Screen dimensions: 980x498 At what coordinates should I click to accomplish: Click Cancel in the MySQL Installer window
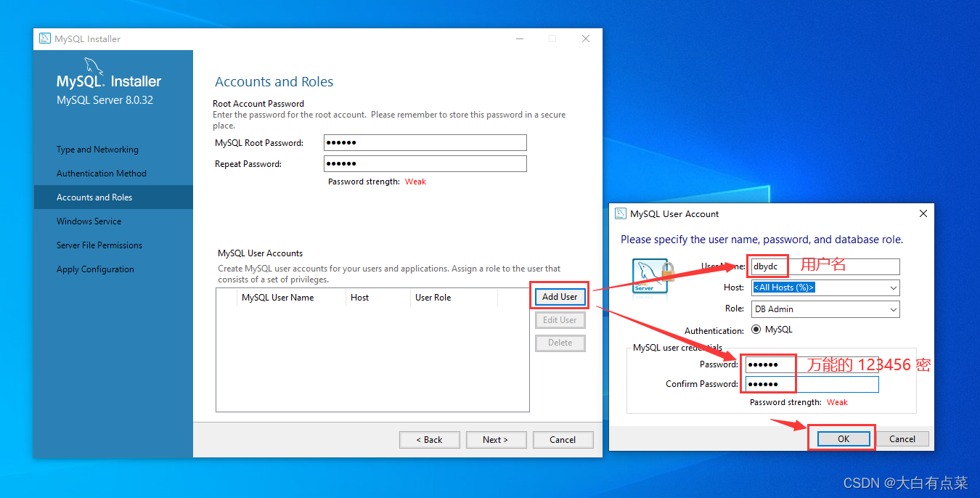point(563,440)
